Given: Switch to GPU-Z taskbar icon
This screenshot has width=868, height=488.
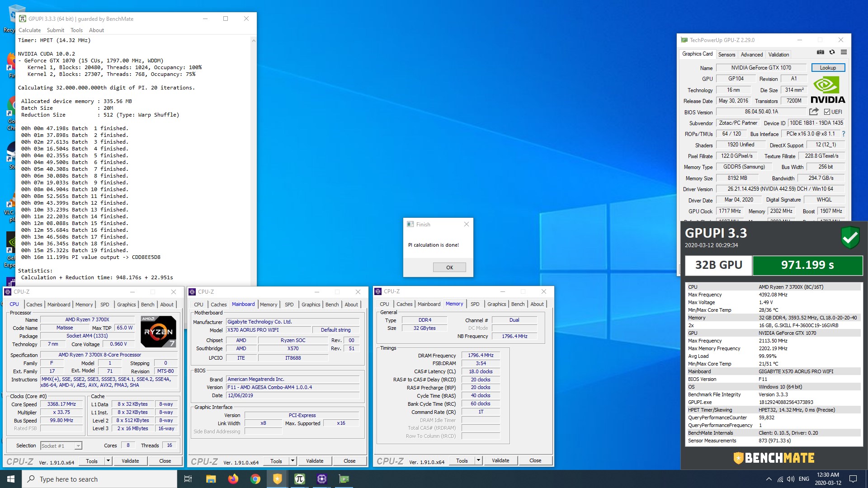Looking at the screenshot, I should coord(344,479).
